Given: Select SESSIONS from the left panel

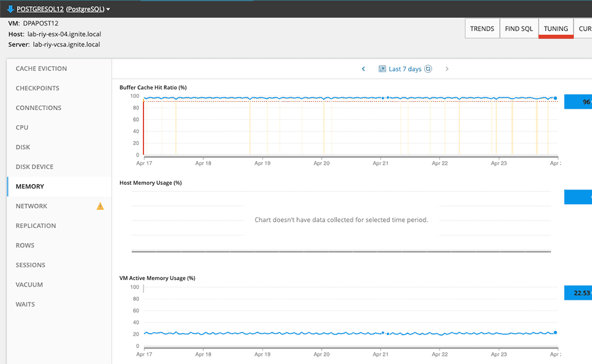Looking at the screenshot, I should (x=30, y=264).
